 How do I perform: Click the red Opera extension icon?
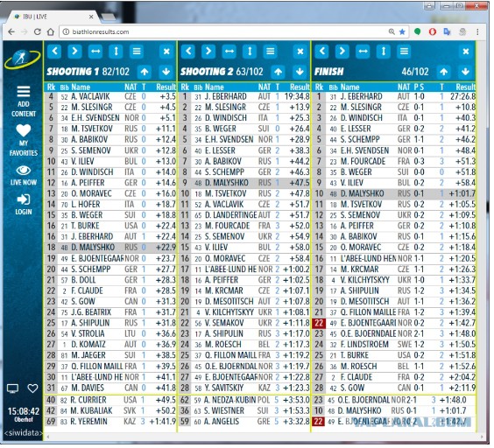tap(433, 31)
